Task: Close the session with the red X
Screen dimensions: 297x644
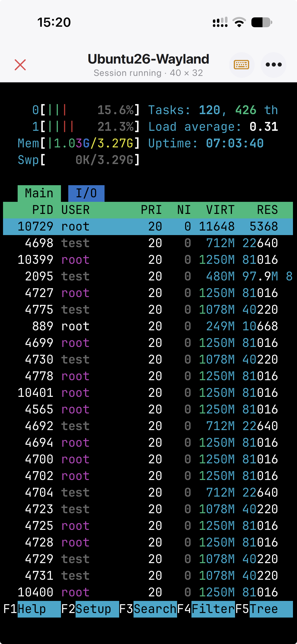Action: (x=20, y=65)
